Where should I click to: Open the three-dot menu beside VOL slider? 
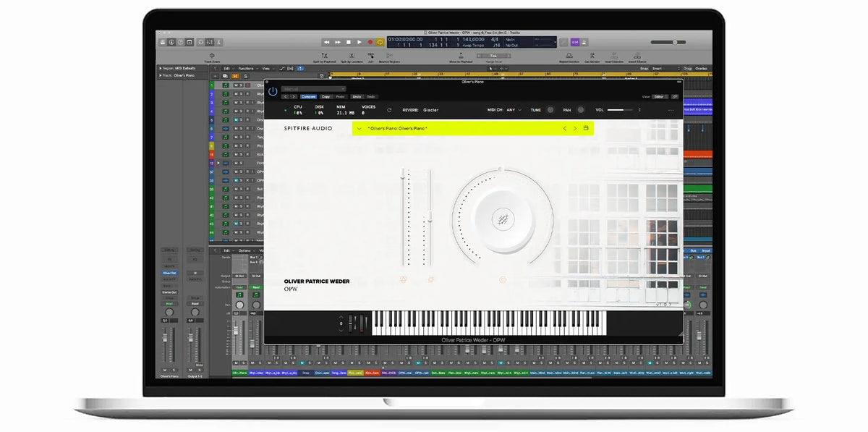click(639, 110)
